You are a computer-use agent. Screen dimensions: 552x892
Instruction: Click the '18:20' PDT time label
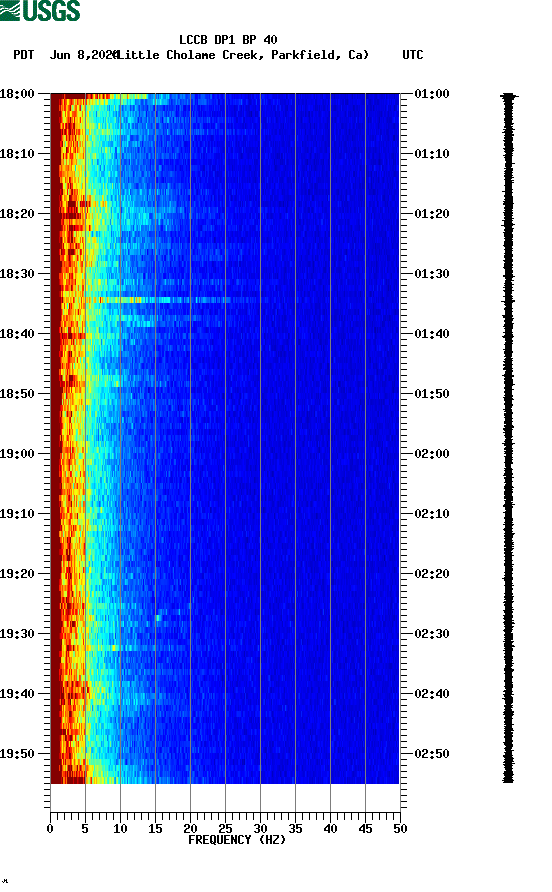[x=18, y=214]
